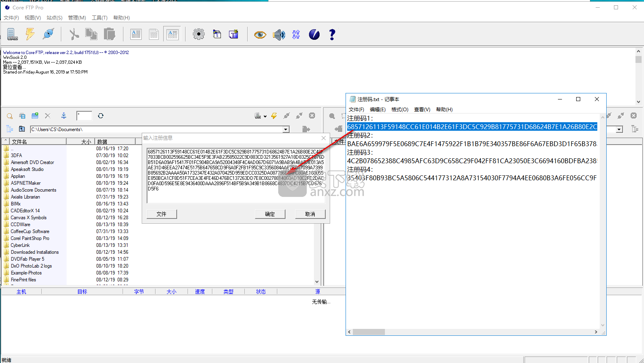
Task: Select the Downloaded Installations folder
Action: [35, 252]
